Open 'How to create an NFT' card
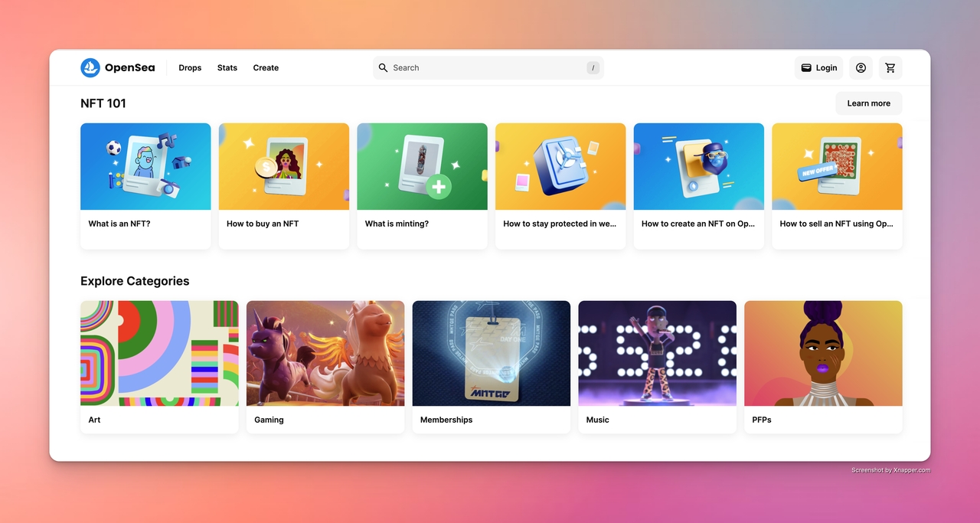The image size is (980, 523). [x=698, y=185]
